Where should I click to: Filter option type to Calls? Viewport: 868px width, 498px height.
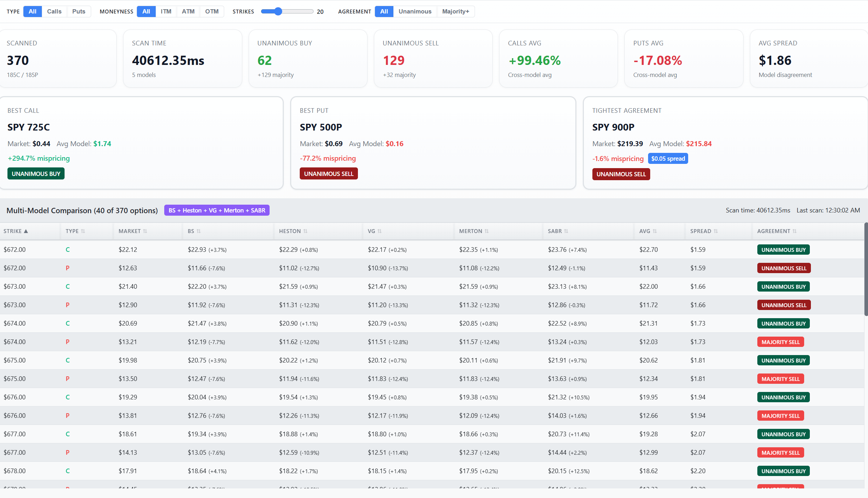tap(54, 11)
